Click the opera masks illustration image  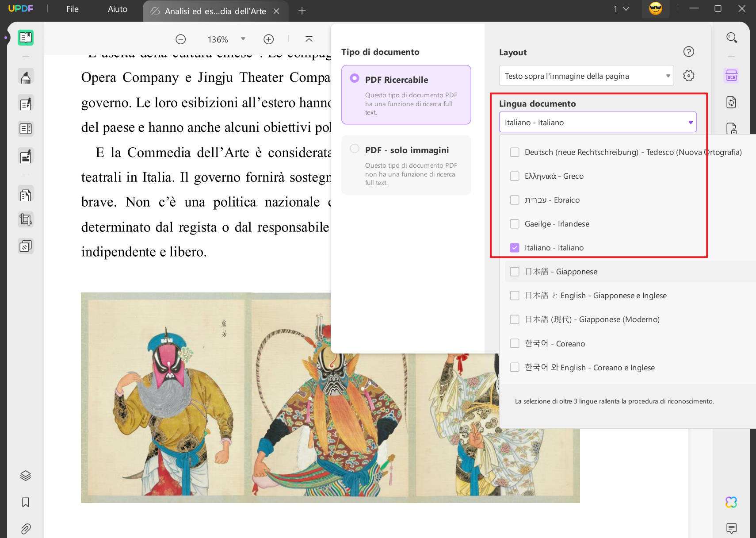point(330,397)
